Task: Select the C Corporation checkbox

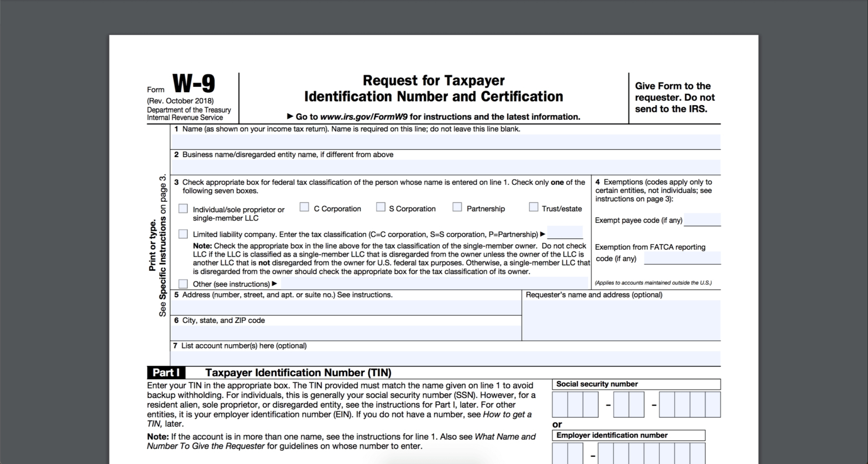Action: 305,208
